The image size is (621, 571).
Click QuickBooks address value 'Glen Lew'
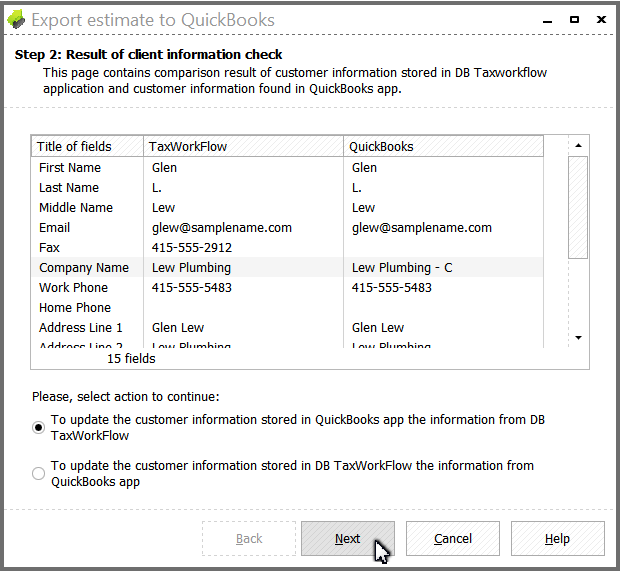coord(378,327)
